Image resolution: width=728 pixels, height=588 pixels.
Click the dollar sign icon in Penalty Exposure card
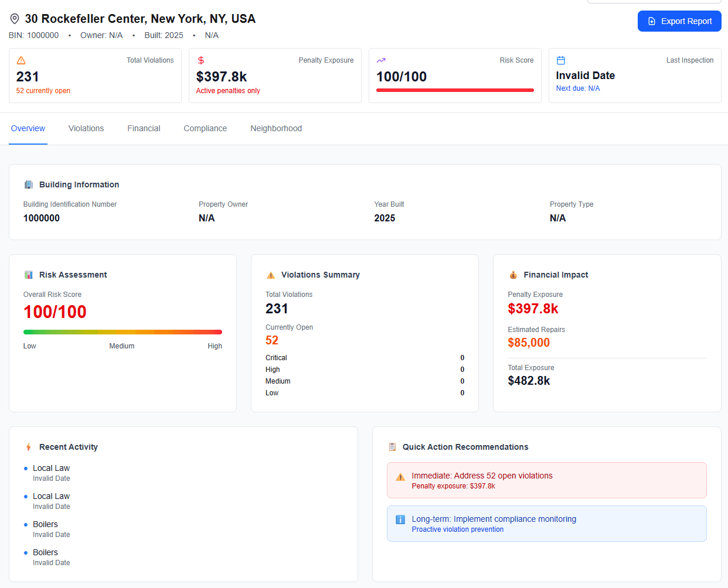(201, 60)
